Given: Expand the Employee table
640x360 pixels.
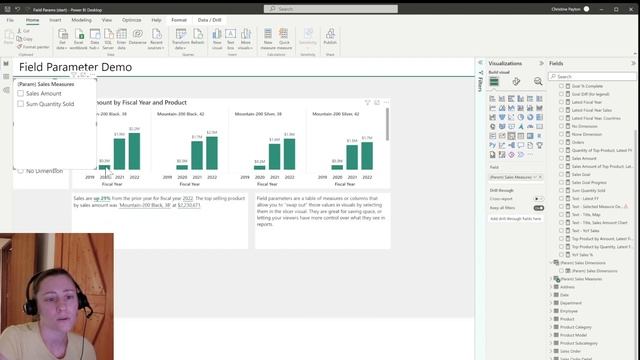Looking at the screenshot, I should pyautogui.click(x=551, y=311).
